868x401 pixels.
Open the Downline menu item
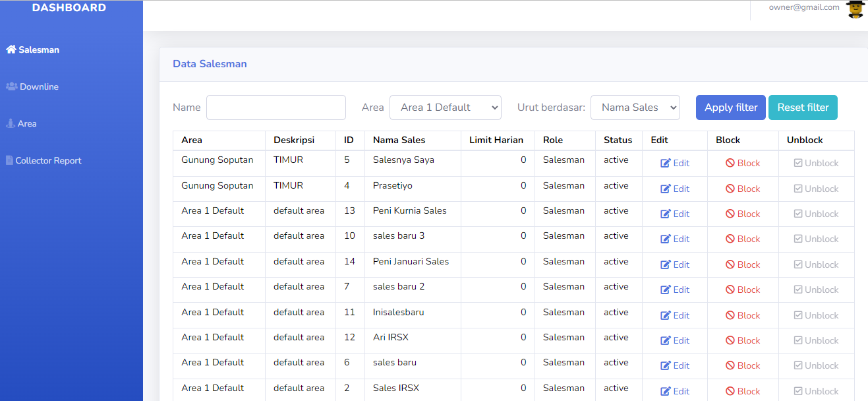coord(39,86)
